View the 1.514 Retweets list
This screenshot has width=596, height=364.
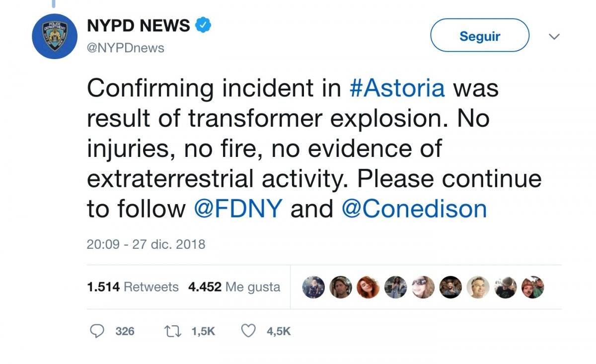[132, 287]
